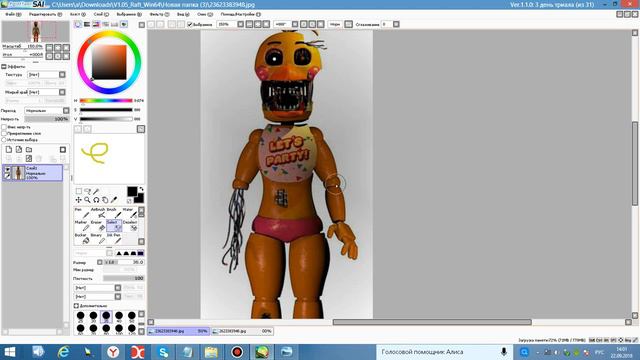
Task: Open the blending mode dropdown
Action: click(x=66, y=111)
